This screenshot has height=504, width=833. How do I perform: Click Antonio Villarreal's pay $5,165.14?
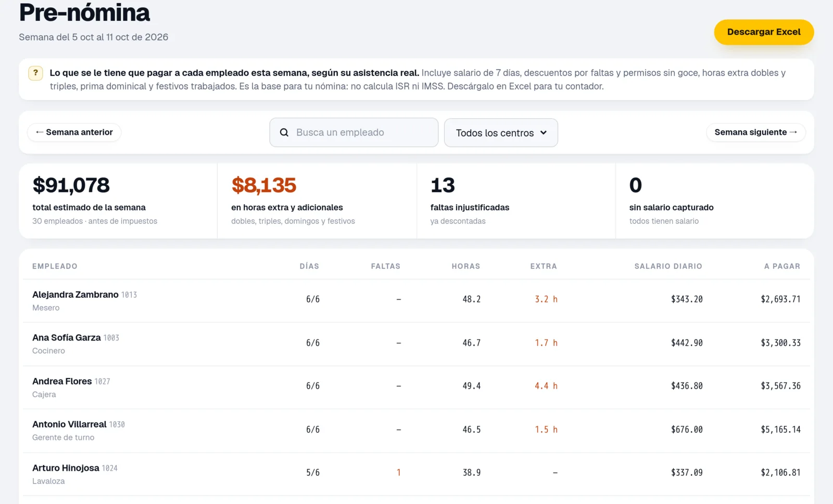coord(780,430)
